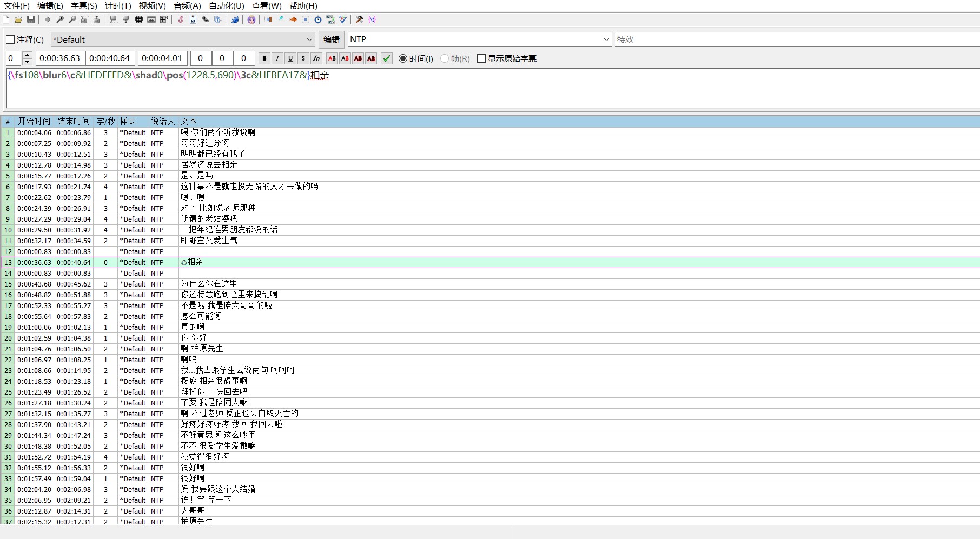Decrease layer number with down arrow

28,62
